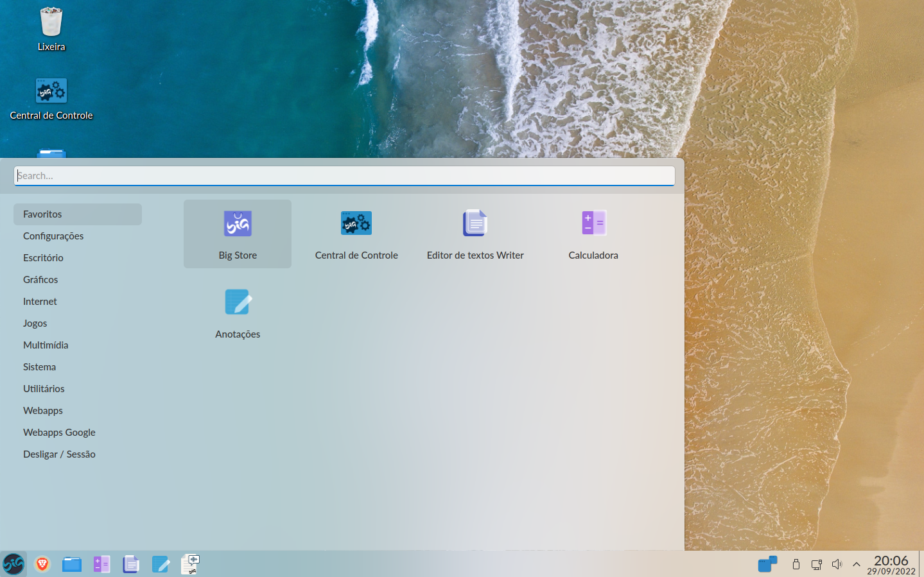Launch Central de Controle from the menu
This screenshot has height=577, width=924.
tap(356, 234)
